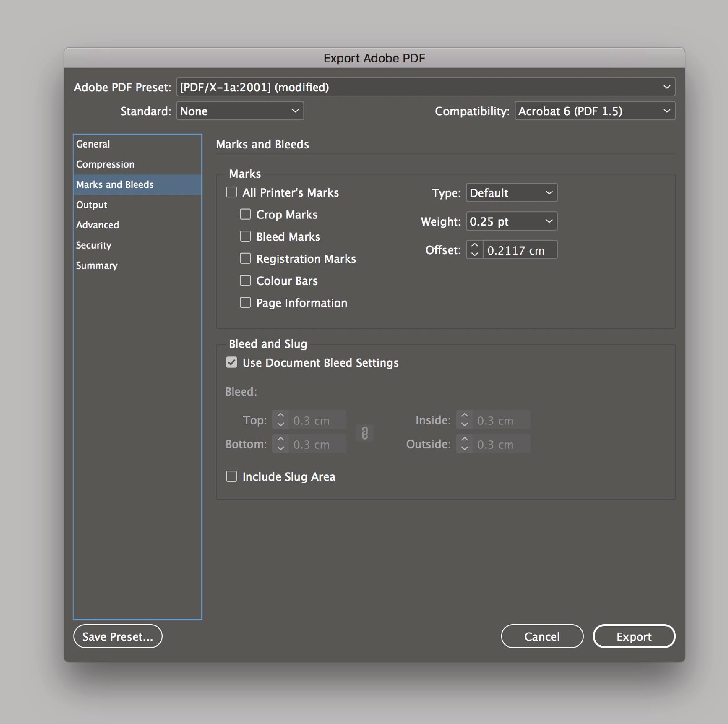Check the Crop Marks option

coord(245,214)
